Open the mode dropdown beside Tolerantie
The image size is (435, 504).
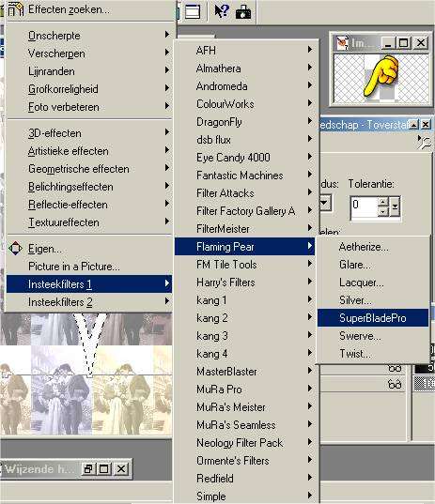[325, 203]
